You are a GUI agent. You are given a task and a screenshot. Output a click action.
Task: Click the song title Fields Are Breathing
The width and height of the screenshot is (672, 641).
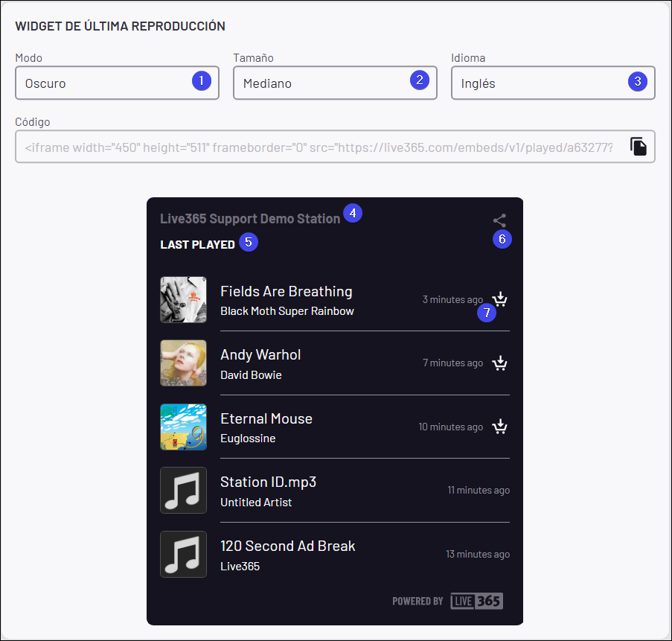[287, 291]
